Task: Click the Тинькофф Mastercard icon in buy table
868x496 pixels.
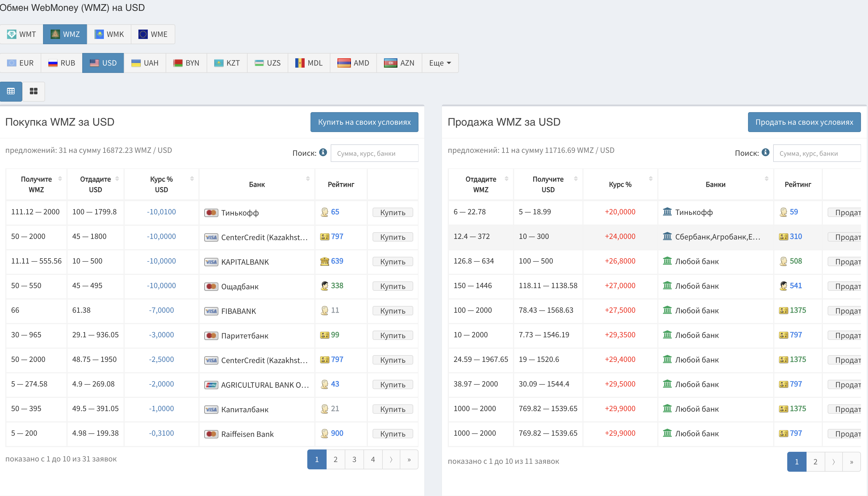Action: pos(211,213)
